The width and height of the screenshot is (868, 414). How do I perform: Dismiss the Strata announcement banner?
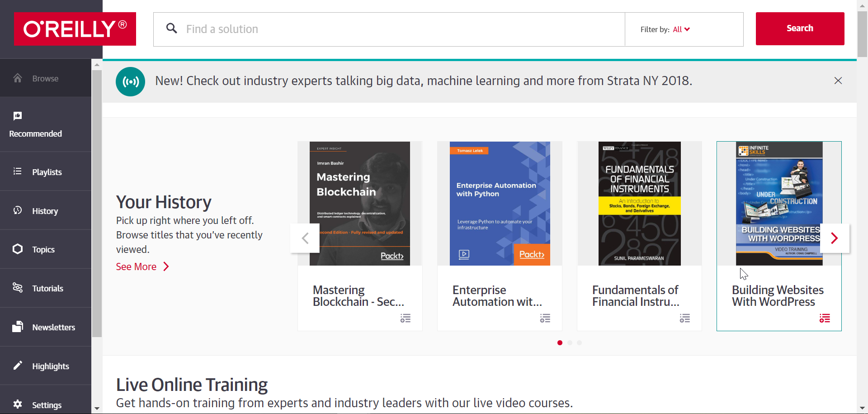pyautogui.click(x=838, y=81)
